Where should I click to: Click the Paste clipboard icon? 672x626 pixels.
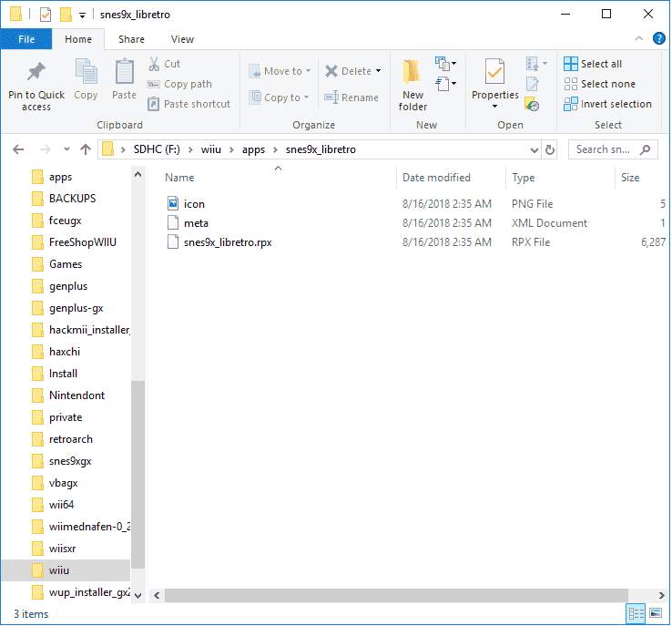tap(124, 71)
